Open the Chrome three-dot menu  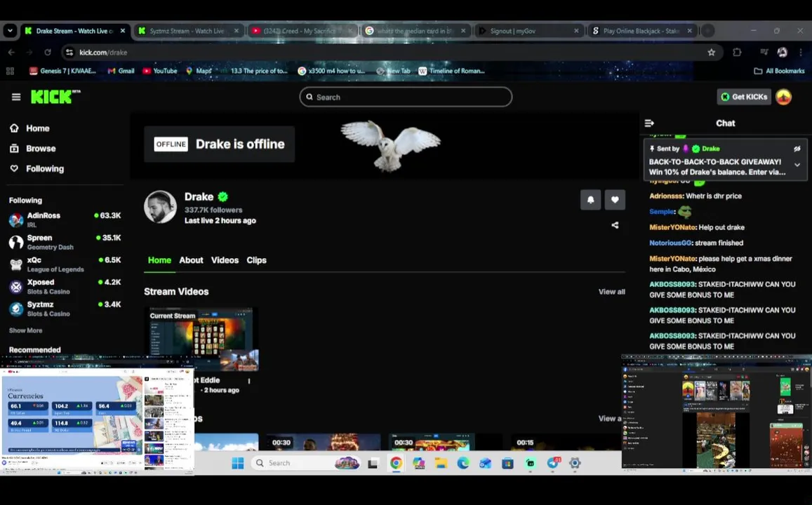point(801,53)
